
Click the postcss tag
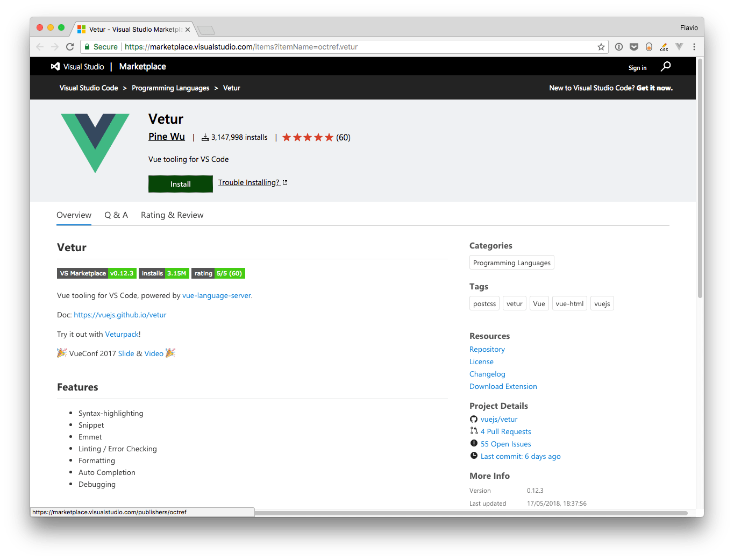(x=484, y=303)
